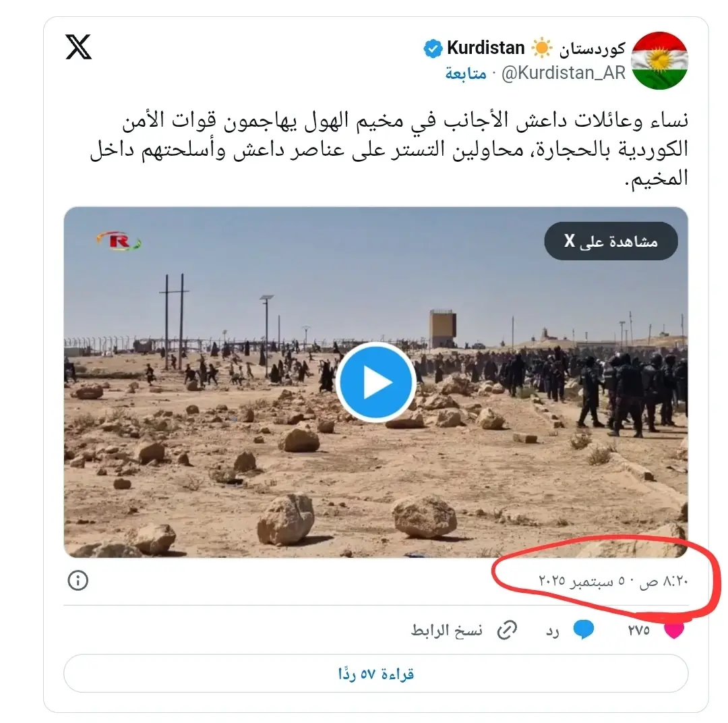Click the chain link copy icon
728x723 pixels.
(507, 630)
